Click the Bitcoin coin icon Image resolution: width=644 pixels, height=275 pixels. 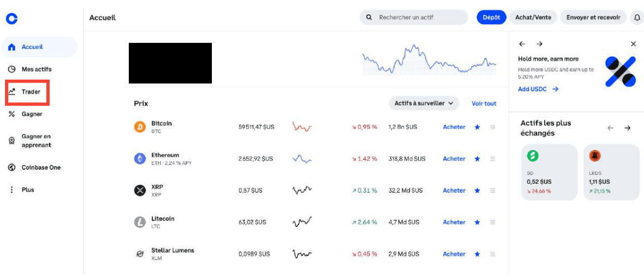[x=139, y=127]
